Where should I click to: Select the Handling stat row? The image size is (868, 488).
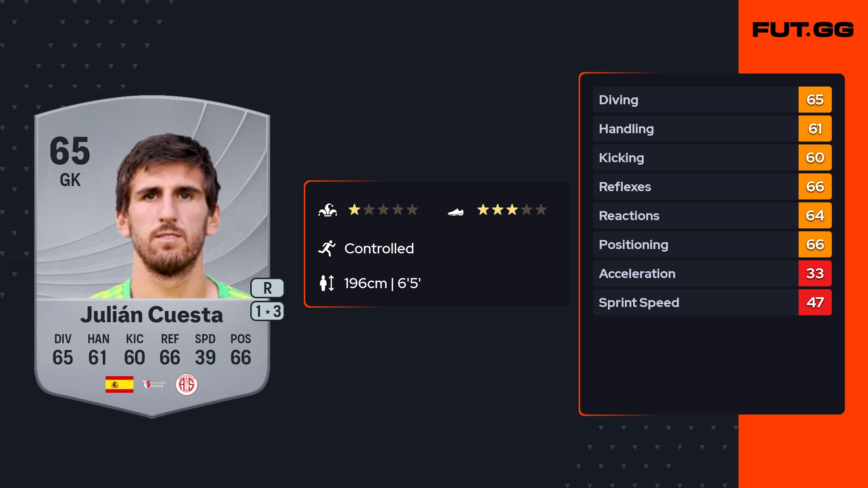(x=694, y=129)
